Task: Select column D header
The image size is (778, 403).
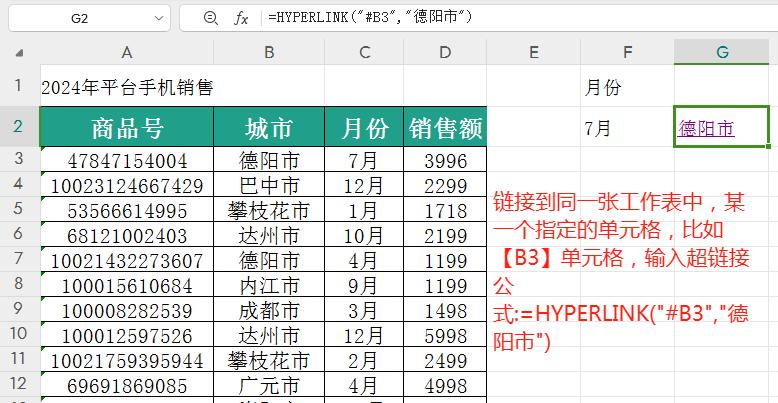Action: [445, 52]
